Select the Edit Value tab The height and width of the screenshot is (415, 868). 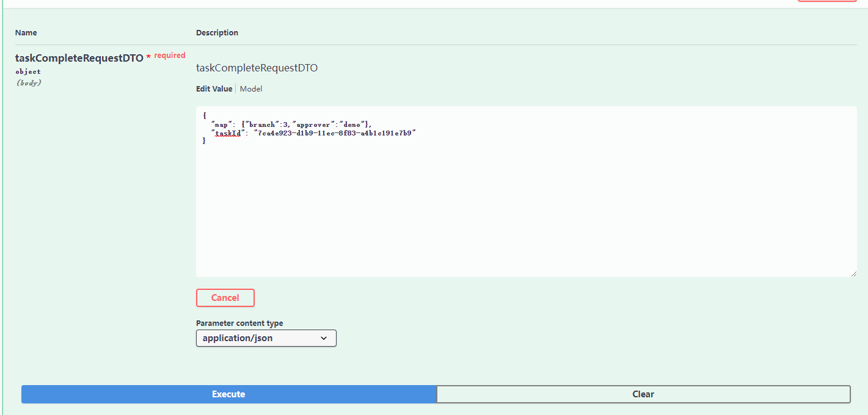(214, 89)
